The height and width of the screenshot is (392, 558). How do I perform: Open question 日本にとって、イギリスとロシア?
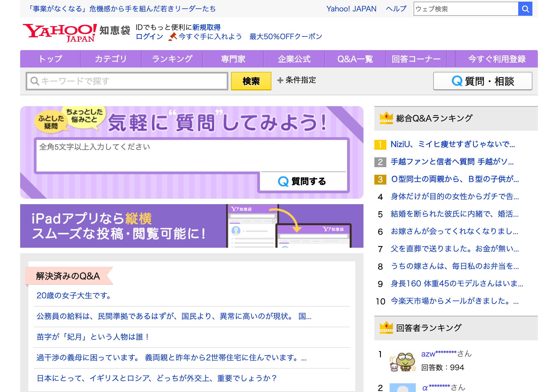[157, 378]
